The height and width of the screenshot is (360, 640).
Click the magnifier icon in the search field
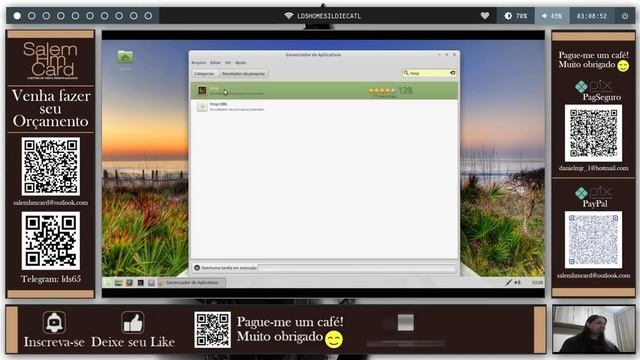[406, 73]
